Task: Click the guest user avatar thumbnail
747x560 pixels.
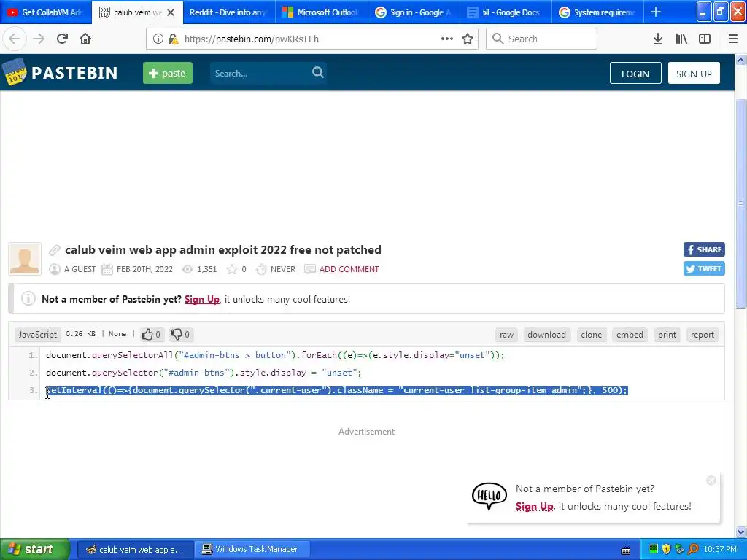Action: pos(25,259)
